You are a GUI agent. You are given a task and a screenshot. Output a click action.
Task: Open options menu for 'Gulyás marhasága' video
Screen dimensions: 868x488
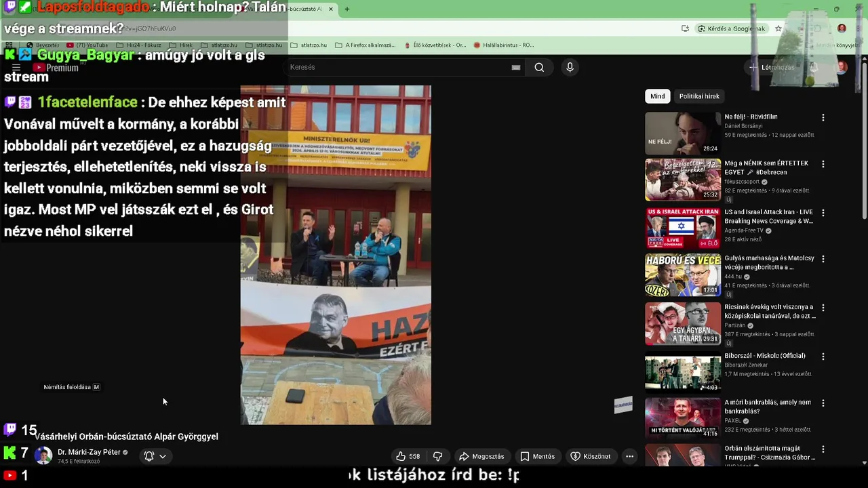[x=823, y=259]
